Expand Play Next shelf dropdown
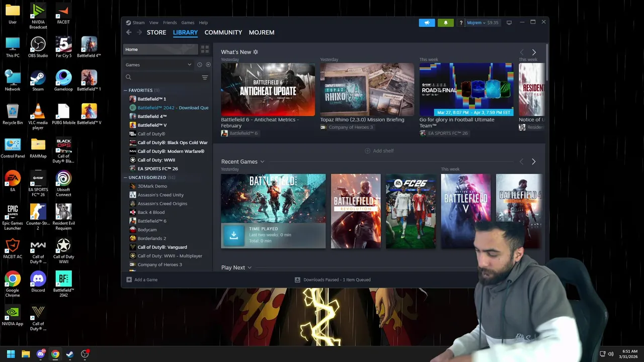The image size is (644, 362). (x=249, y=268)
